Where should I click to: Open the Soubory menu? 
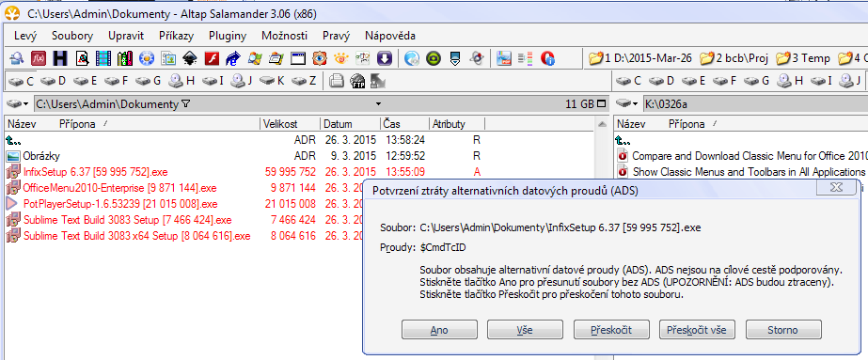[x=72, y=36]
